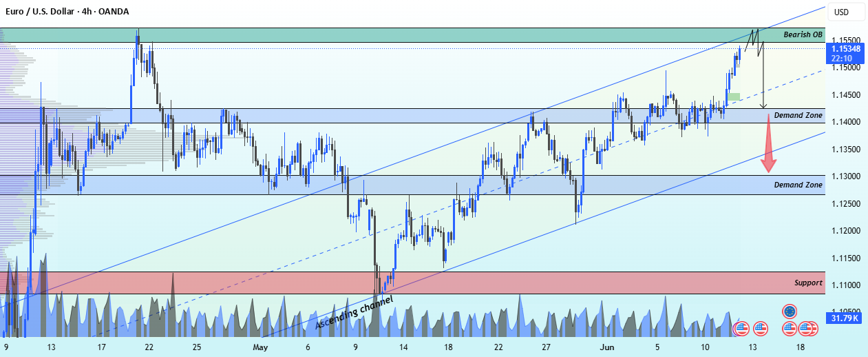The height and width of the screenshot is (357, 868).
Task: Click the 31.79K volume value label
Action: tap(843, 318)
